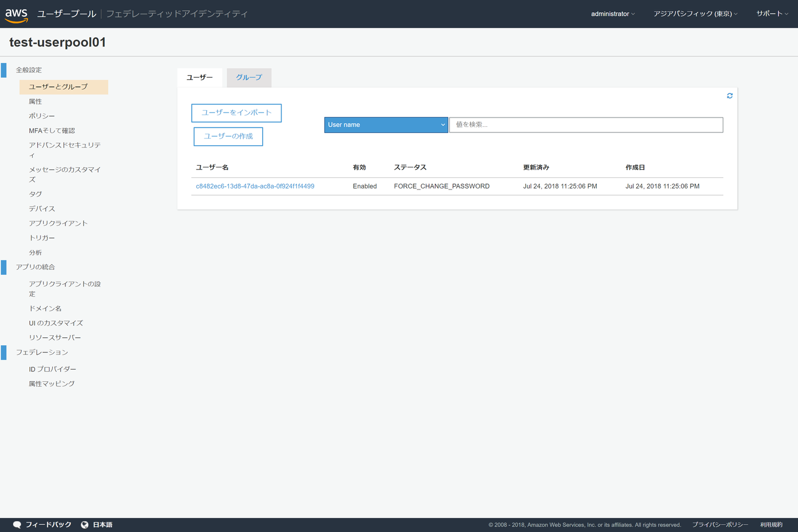Viewport: 798px width, 532px height.
Task: Switch to the ユーザー tab
Action: click(199, 78)
